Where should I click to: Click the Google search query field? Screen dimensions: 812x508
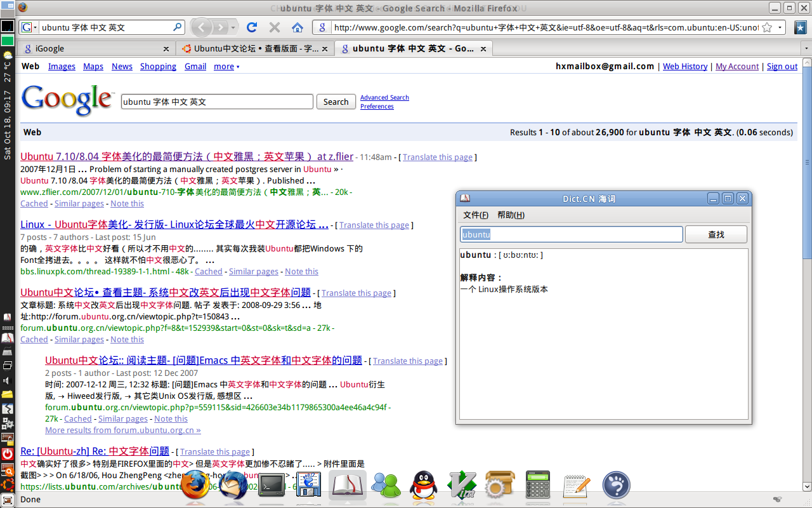coord(217,102)
